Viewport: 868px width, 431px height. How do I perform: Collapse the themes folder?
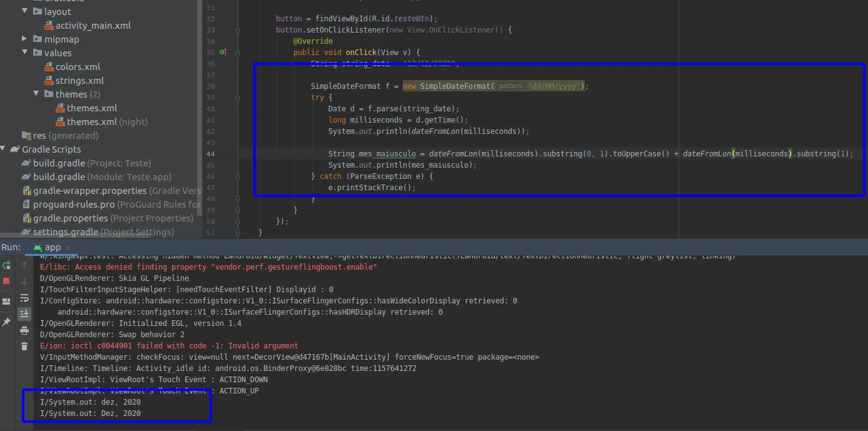point(36,94)
